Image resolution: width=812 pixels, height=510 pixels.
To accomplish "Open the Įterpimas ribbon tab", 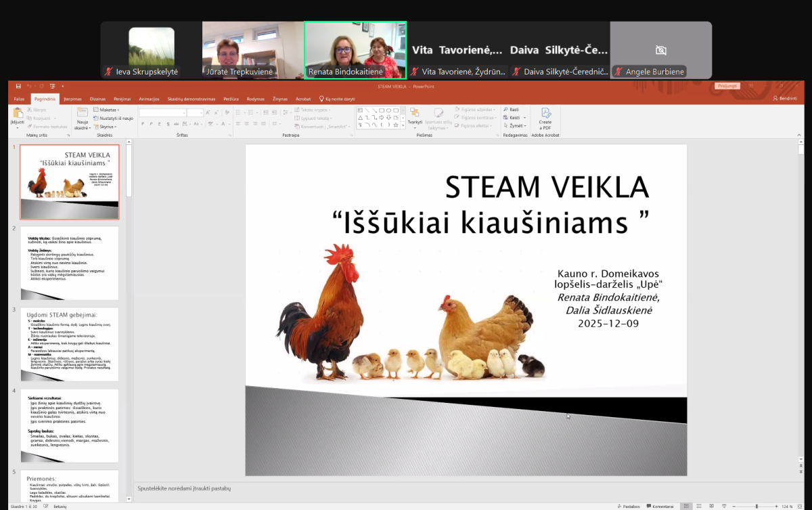I will (x=72, y=99).
